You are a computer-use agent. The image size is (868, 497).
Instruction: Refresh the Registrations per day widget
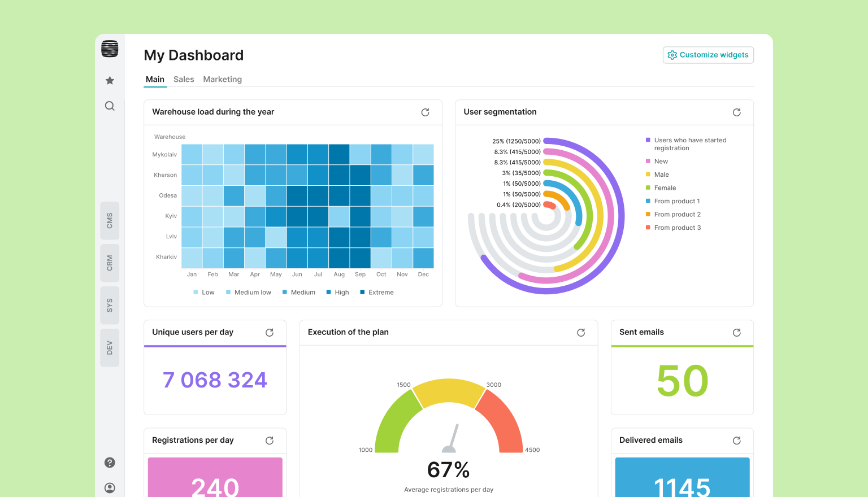pyautogui.click(x=270, y=441)
